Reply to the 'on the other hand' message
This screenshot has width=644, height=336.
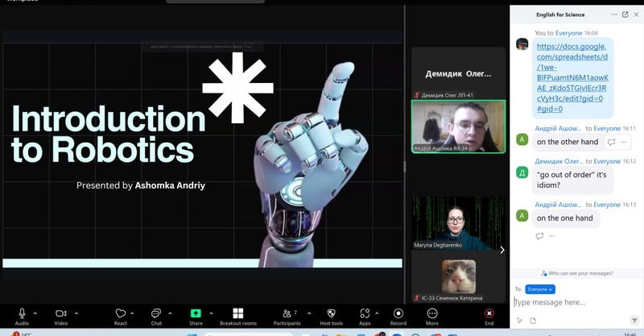tap(612, 142)
